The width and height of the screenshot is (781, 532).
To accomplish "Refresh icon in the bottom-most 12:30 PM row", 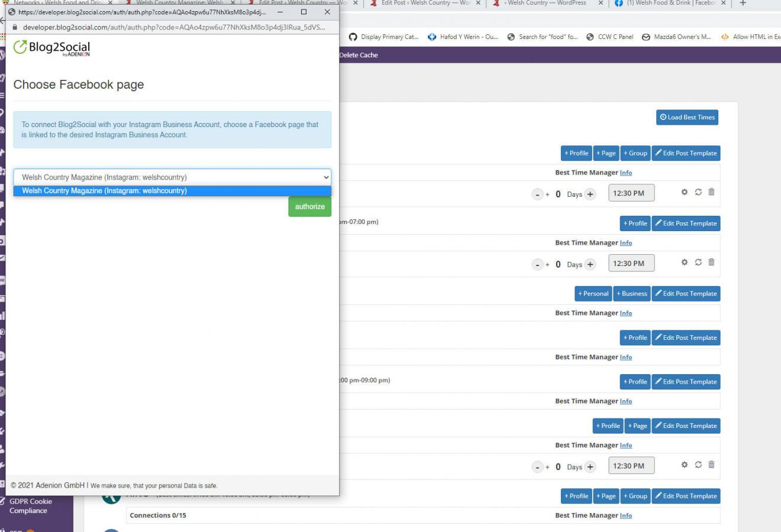I will [698, 465].
